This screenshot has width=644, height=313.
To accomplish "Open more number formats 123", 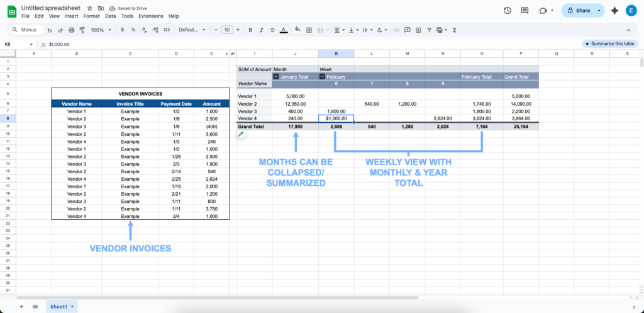I will pyautogui.click(x=166, y=30).
